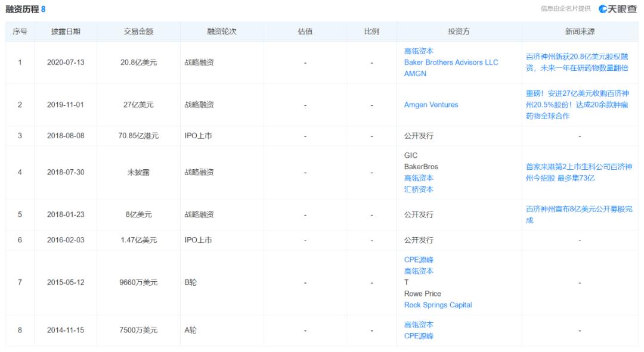The height and width of the screenshot is (352, 644).
Task: Click the Rock Springs Capital link
Action: (438, 305)
